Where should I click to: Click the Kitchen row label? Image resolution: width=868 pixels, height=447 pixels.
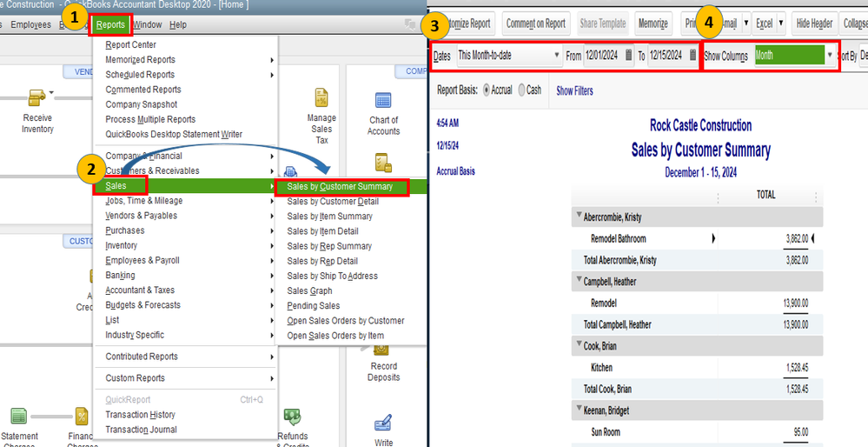602,368
